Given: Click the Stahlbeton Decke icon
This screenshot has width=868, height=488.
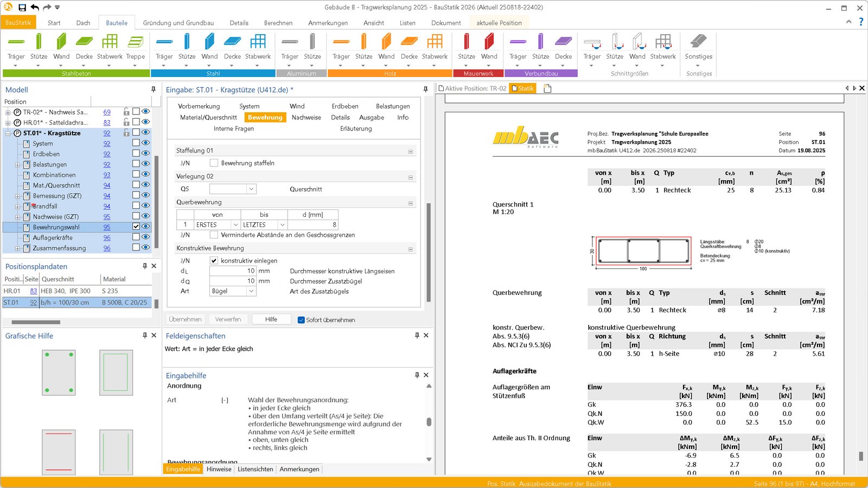Looking at the screenshot, I should [x=84, y=42].
